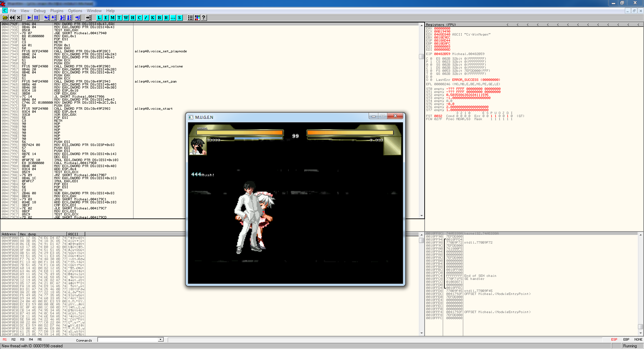The image size is (644, 349).
Task: Open debugging options list icon
Action: tap(191, 18)
